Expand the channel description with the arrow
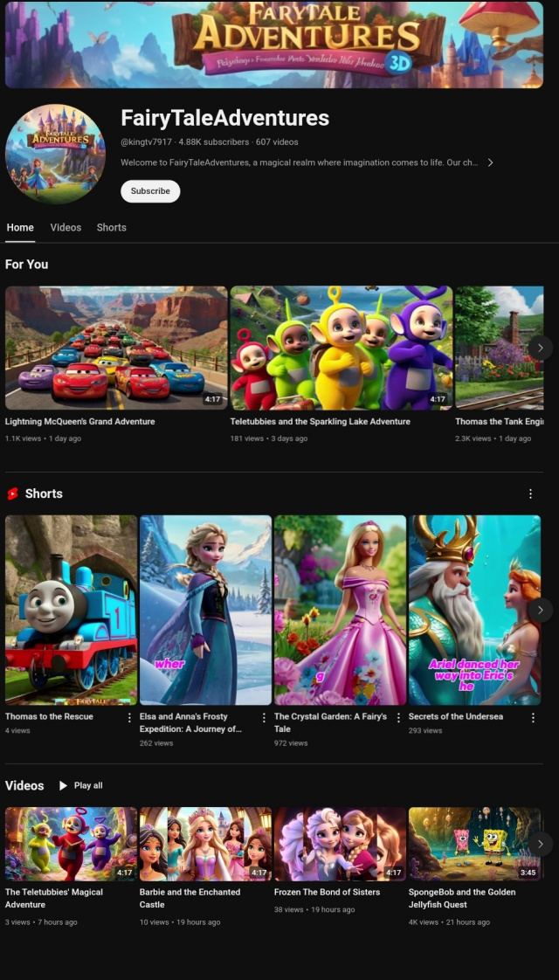 pos(490,162)
